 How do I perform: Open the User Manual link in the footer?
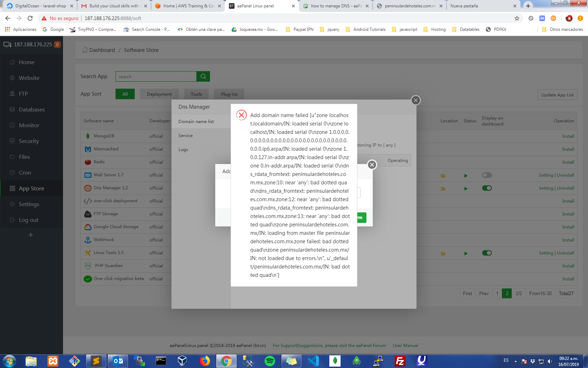tap(405, 345)
